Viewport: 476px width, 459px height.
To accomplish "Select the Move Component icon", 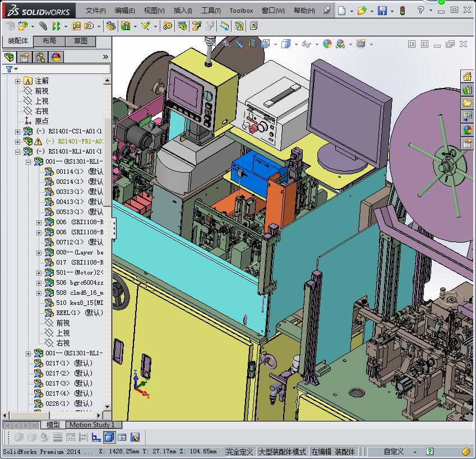I will pyautogui.click(x=89, y=26).
